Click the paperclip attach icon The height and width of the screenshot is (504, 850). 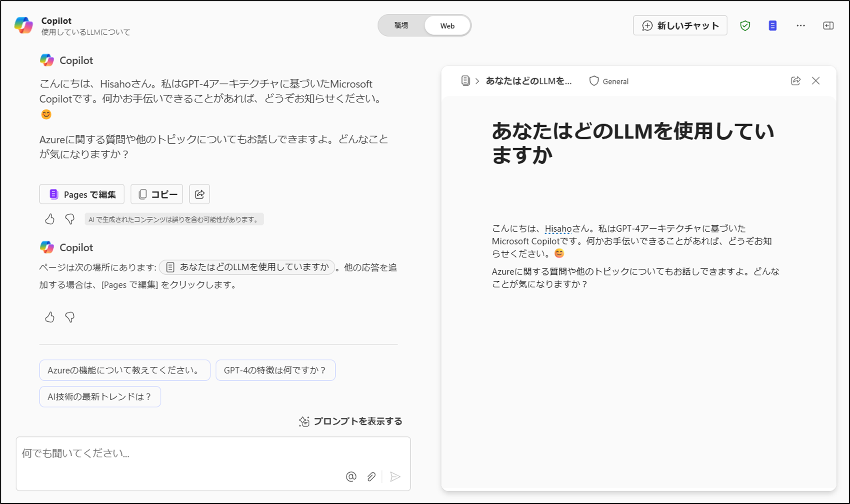coord(371,477)
